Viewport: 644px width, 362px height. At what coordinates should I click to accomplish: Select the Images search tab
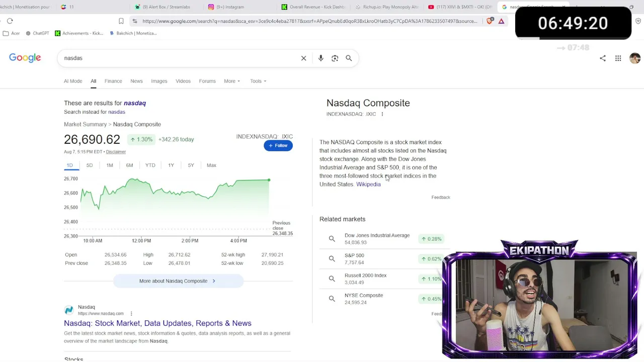[x=159, y=81]
